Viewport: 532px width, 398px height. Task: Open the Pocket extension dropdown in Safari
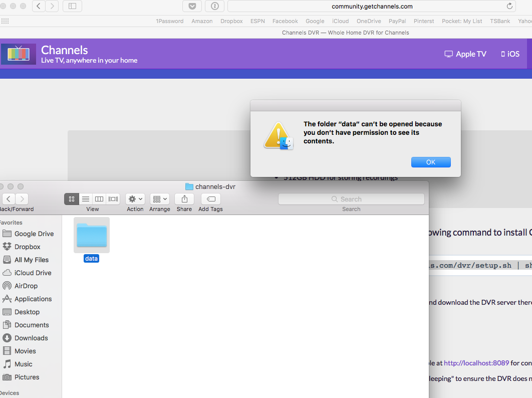tap(192, 6)
